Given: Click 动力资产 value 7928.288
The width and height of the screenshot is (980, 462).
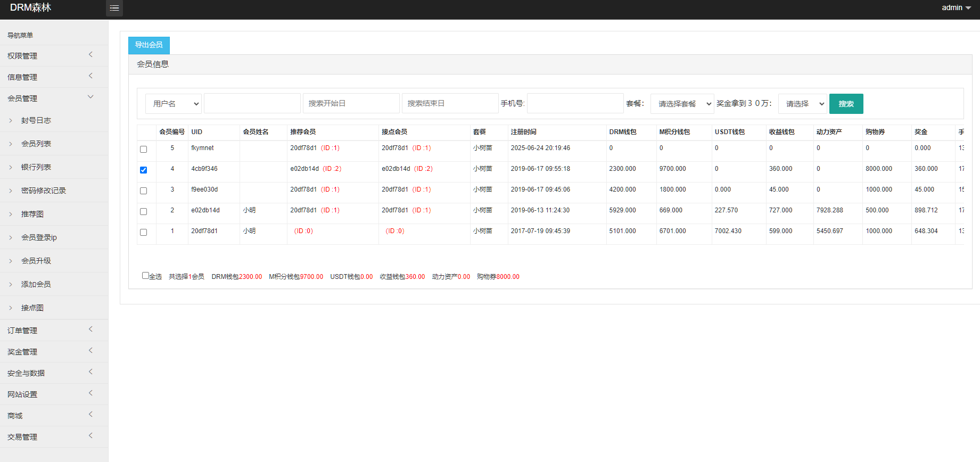Looking at the screenshot, I should click(829, 210).
